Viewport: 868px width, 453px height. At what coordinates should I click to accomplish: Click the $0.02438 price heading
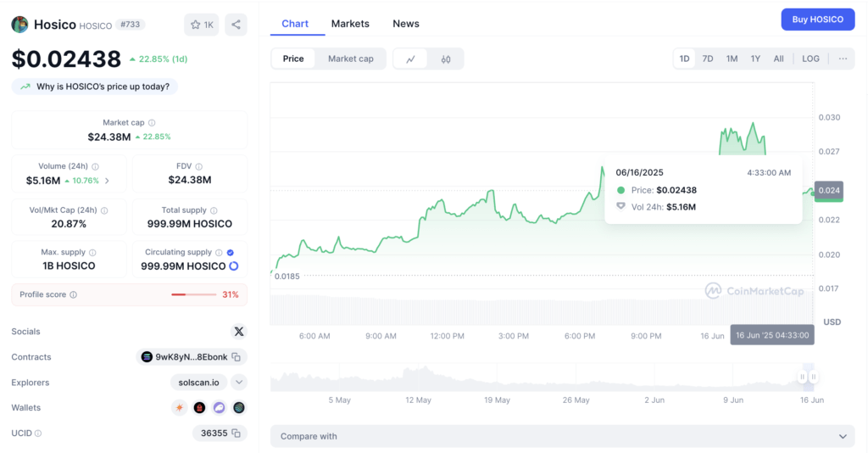[x=66, y=59]
